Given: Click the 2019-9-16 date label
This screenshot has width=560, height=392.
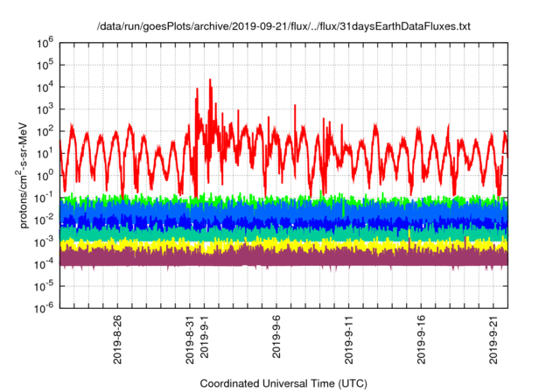Looking at the screenshot, I should tap(422, 339).
